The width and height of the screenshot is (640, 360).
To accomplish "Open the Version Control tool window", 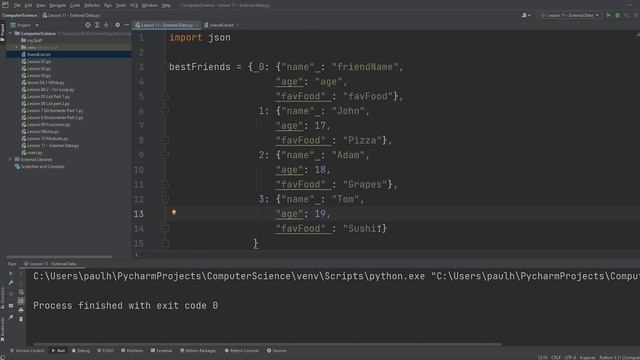I will (27, 351).
